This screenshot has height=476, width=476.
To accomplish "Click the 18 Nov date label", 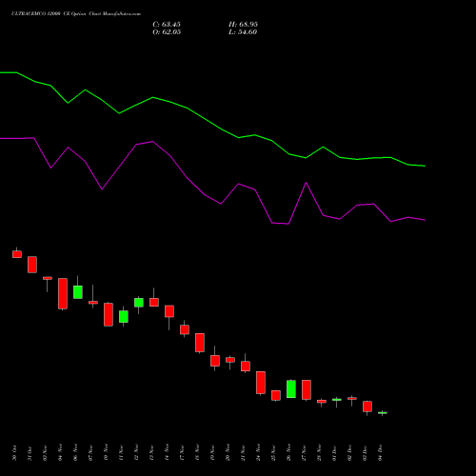I will coord(197,453).
